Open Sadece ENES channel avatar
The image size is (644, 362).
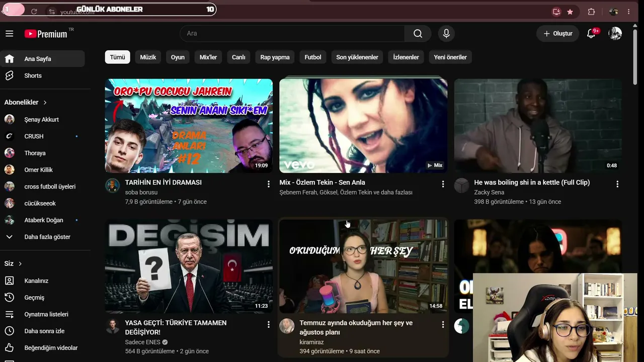tap(112, 326)
